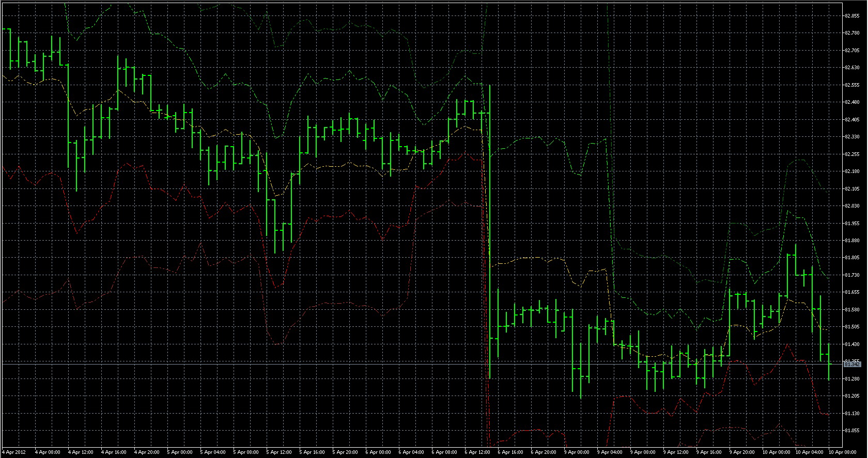
Task: Click the 4 Apr 20:00 time label
Action: (x=147, y=452)
